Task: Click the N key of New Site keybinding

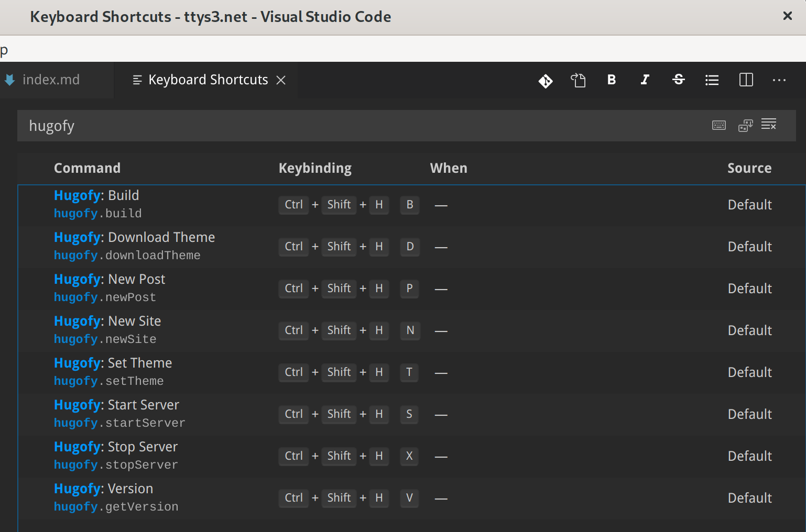Action: pos(410,330)
